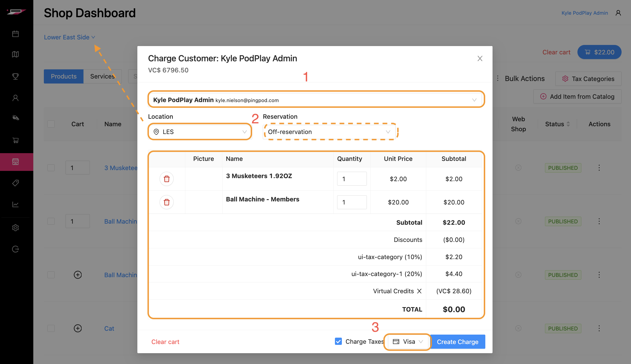Open shopping cart icon in sidebar
The width and height of the screenshot is (631, 364).
[16, 140]
